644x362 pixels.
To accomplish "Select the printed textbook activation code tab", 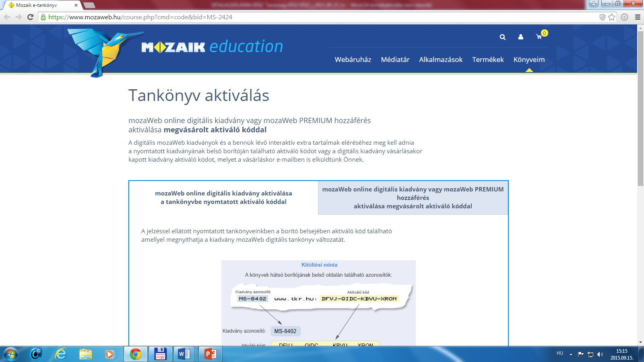I will 223,197.
